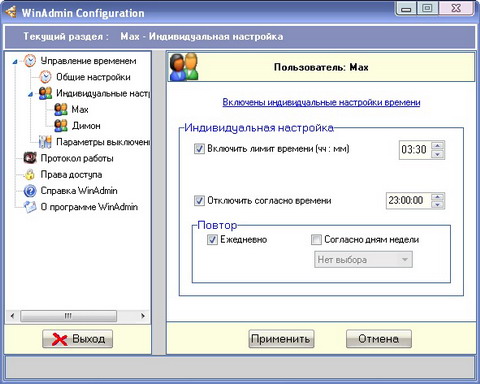
Task: Decrease the time limit 03:30 value
Action: [x=437, y=154]
